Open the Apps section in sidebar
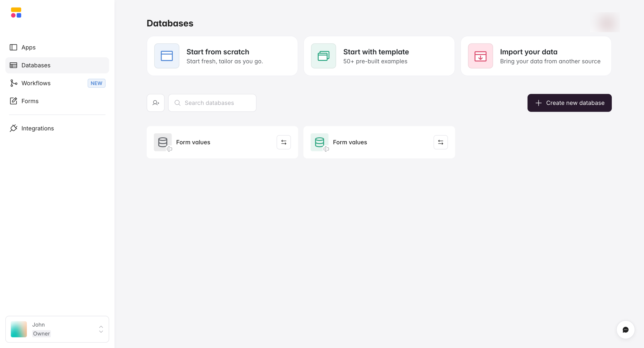 [x=28, y=47]
